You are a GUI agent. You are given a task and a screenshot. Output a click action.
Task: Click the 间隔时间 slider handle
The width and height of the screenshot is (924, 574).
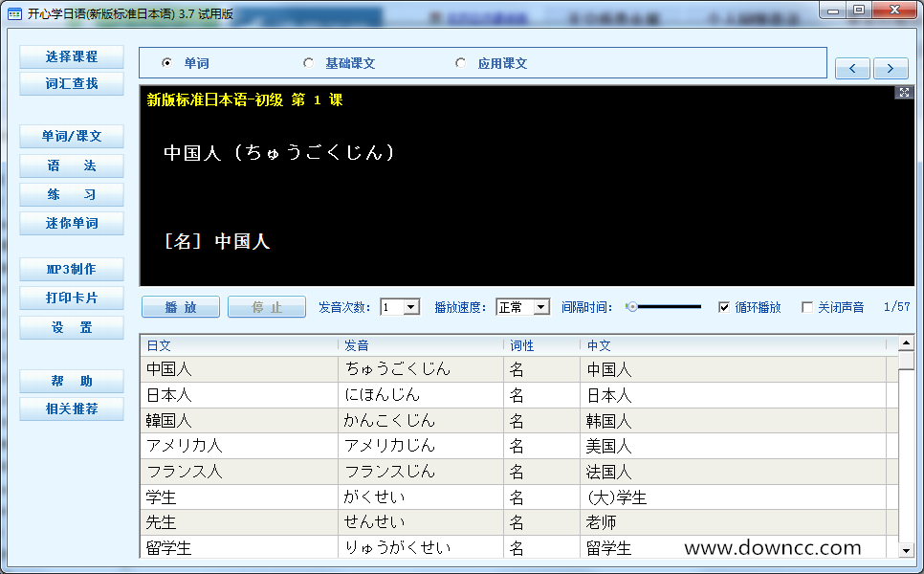[632, 307]
